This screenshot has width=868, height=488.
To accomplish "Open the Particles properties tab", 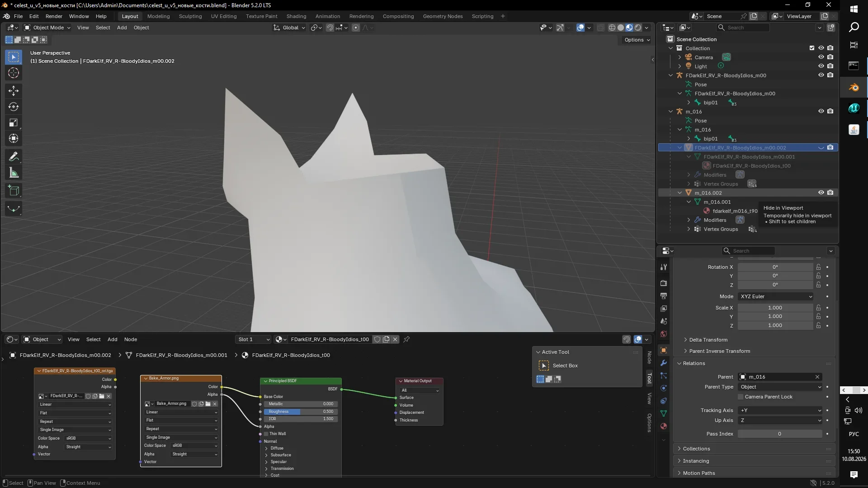I will [664, 375].
